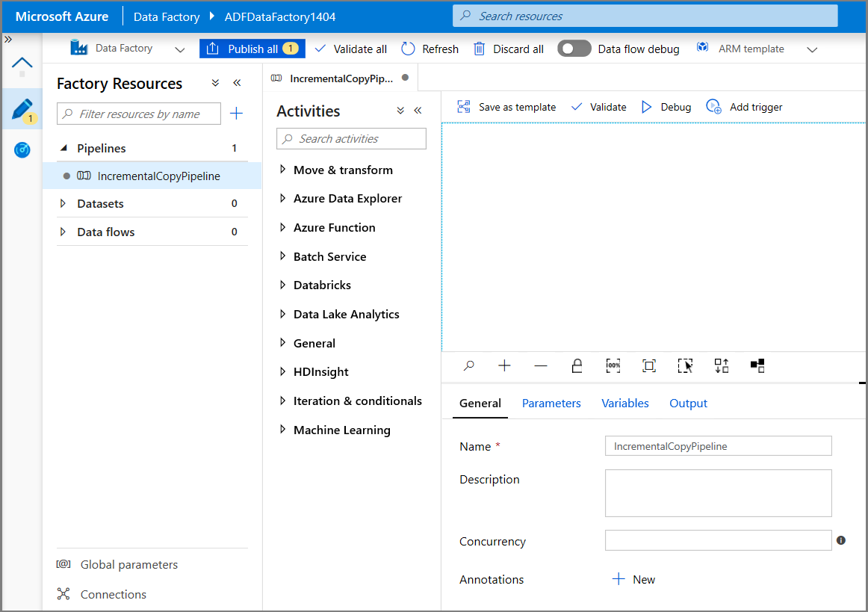Click the Publish all button
Viewport: 868px width, 612px height.
252,49
